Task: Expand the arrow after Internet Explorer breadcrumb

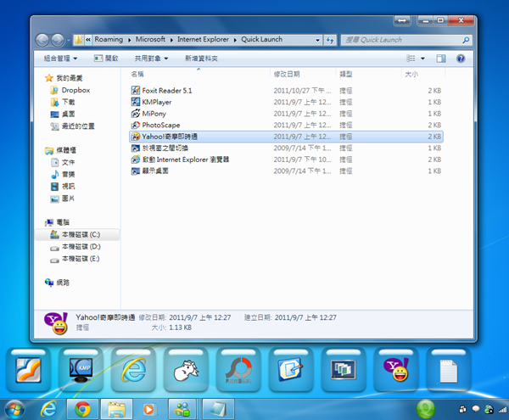Action: tap(235, 40)
